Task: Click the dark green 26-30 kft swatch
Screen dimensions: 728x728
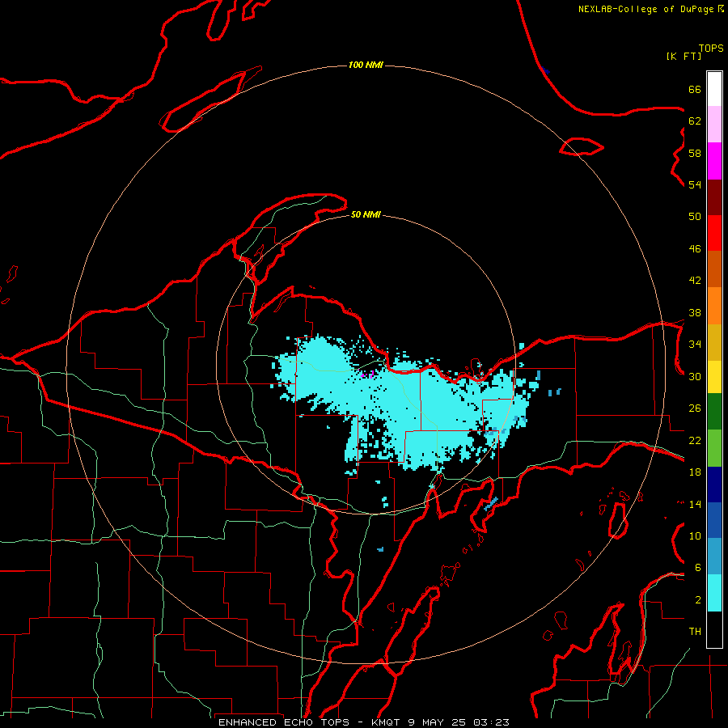Action: pos(714,412)
